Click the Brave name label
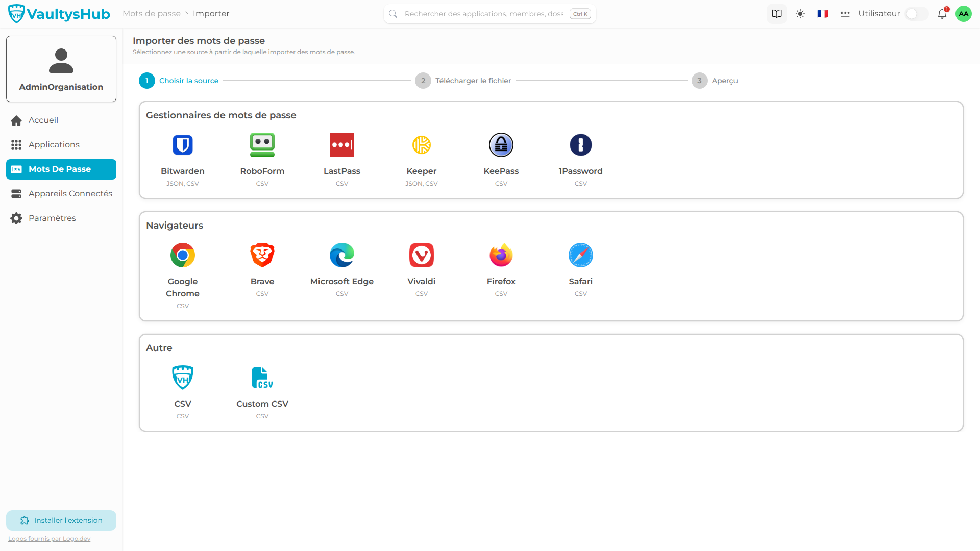Viewport: 980px width, 551px height. [x=262, y=282]
